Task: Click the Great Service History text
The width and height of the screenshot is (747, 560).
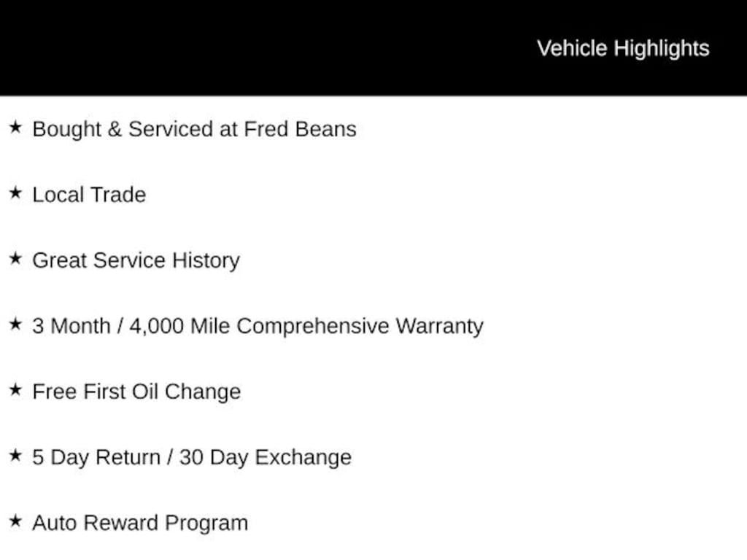Action: click(x=136, y=260)
